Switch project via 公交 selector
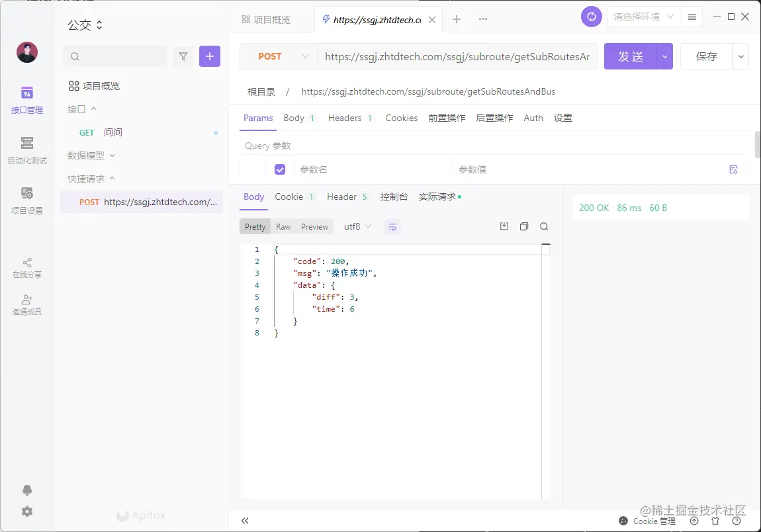 pyautogui.click(x=85, y=25)
